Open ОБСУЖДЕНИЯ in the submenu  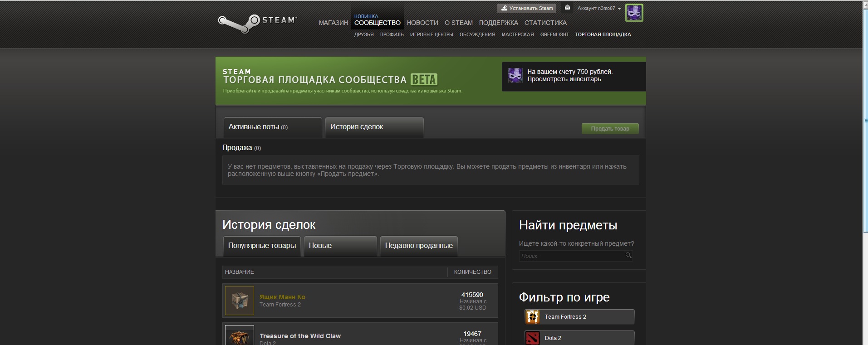point(477,34)
